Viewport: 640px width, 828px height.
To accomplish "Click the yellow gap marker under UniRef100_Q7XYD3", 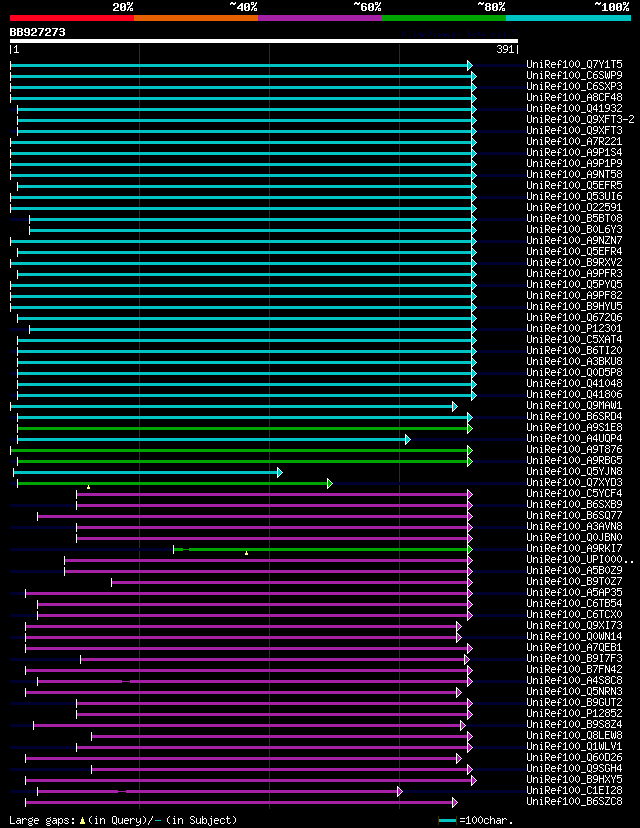I will [x=88, y=487].
